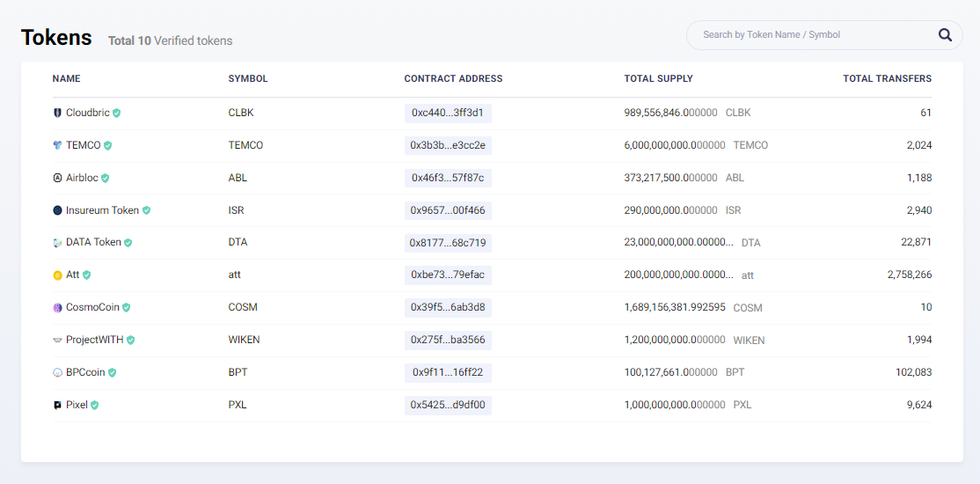Click verified badge next to Airbloc

tap(105, 179)
